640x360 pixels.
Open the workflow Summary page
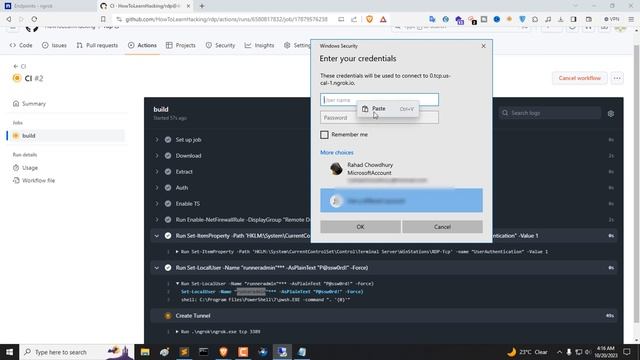pyautogui.click(x=29, y=104)
